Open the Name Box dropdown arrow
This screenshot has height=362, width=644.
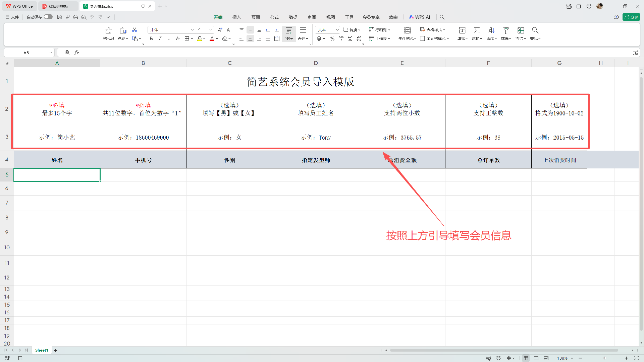[x=51, y=53]
